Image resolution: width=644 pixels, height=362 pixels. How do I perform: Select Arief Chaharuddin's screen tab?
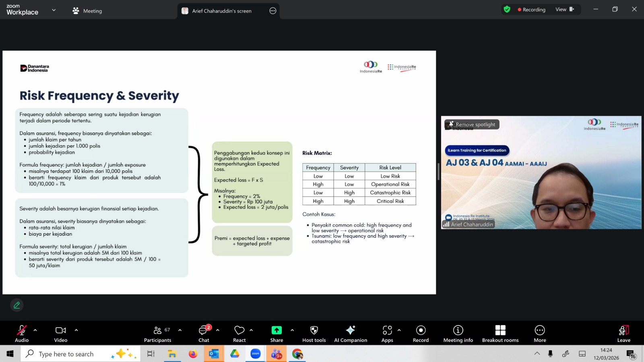[221, 11]
